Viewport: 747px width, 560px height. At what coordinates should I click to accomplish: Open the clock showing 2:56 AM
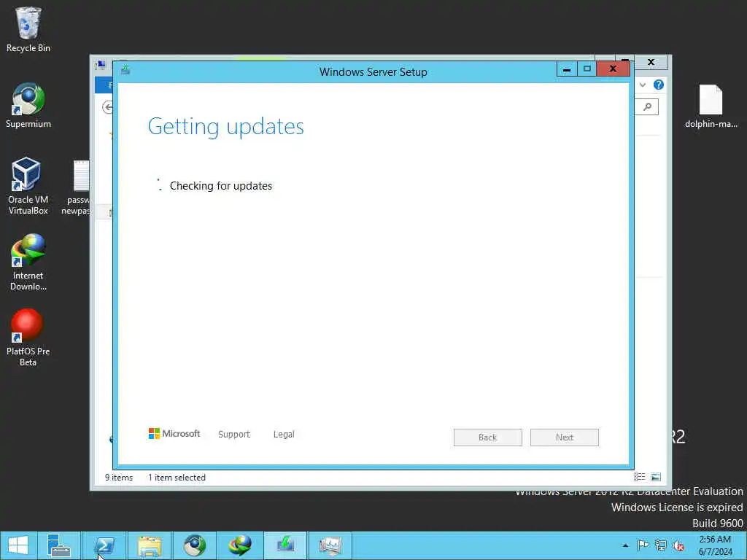pyautogui.click(x=715, y=545)
